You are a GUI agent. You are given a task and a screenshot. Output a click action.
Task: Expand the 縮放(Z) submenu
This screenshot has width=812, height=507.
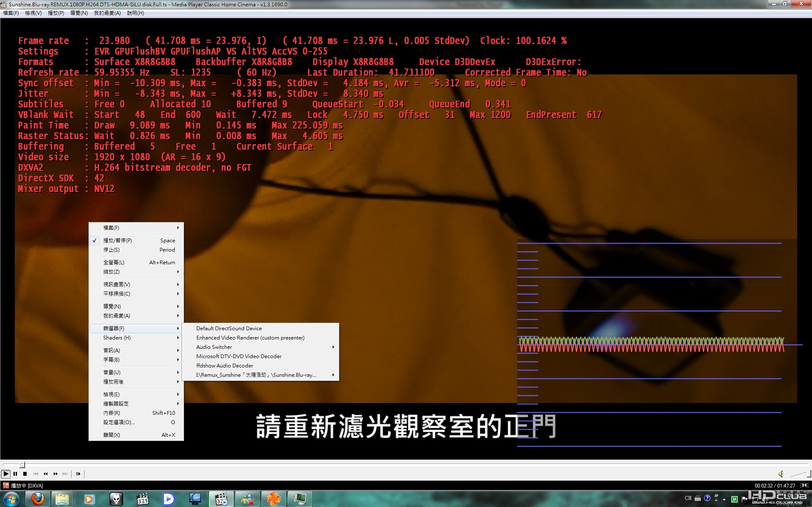[x=136, y=271]
